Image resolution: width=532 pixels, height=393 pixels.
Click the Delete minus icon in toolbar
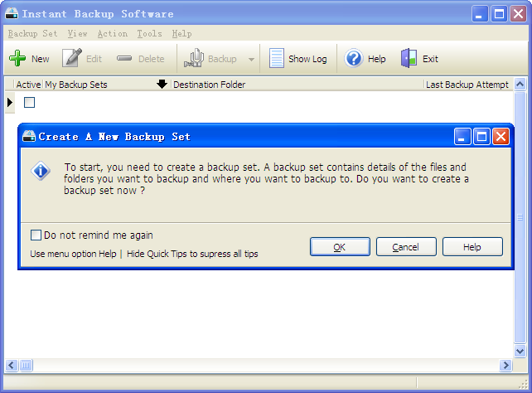pyautogui.click(x=125, y=59)
